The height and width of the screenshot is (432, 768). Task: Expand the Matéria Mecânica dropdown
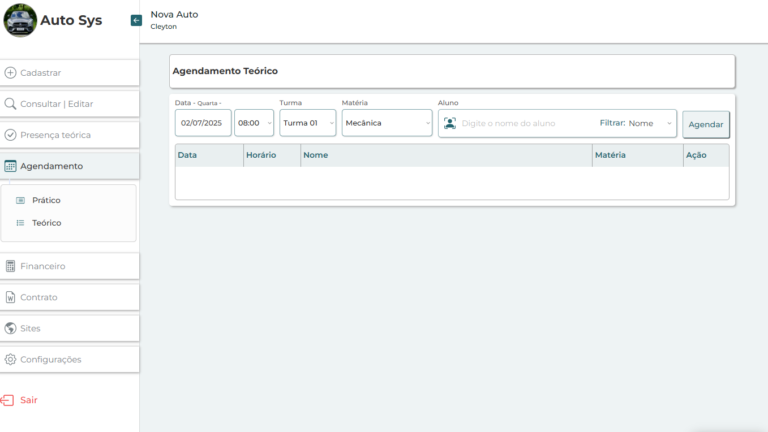[386, 123]
